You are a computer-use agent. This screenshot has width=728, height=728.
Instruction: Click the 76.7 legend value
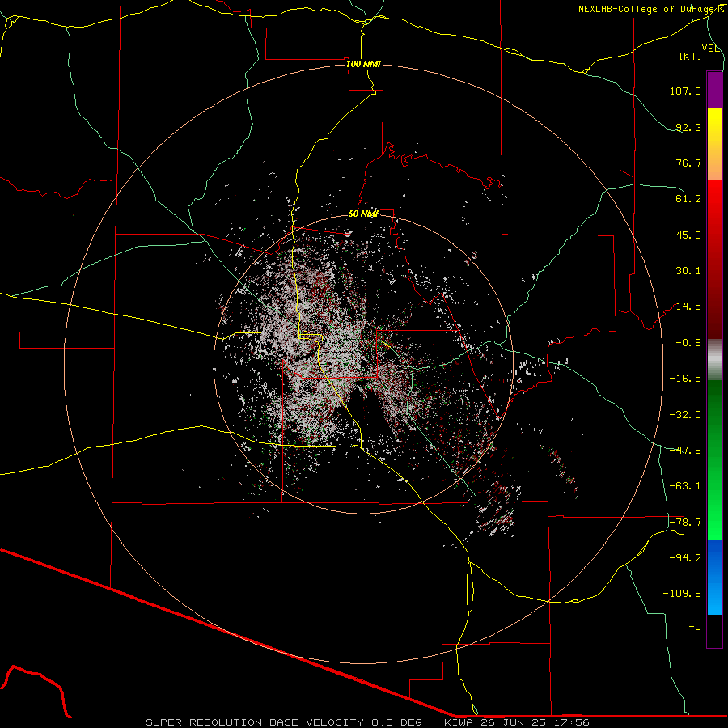(688, 163)
